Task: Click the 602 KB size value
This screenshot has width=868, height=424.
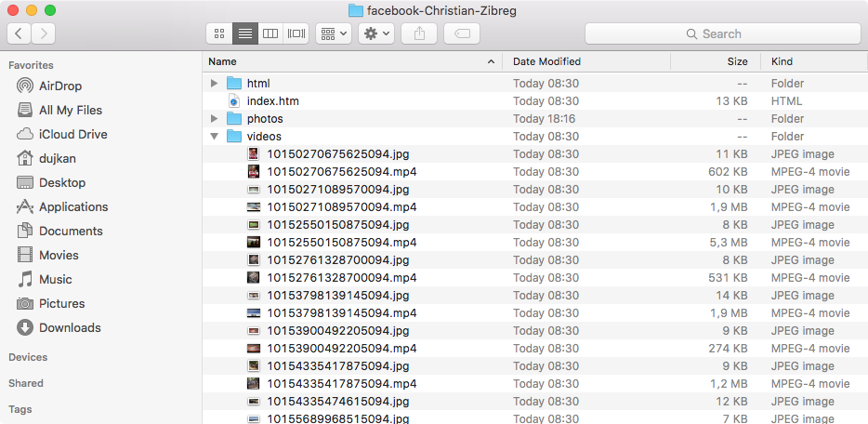Action: [728, 172]
